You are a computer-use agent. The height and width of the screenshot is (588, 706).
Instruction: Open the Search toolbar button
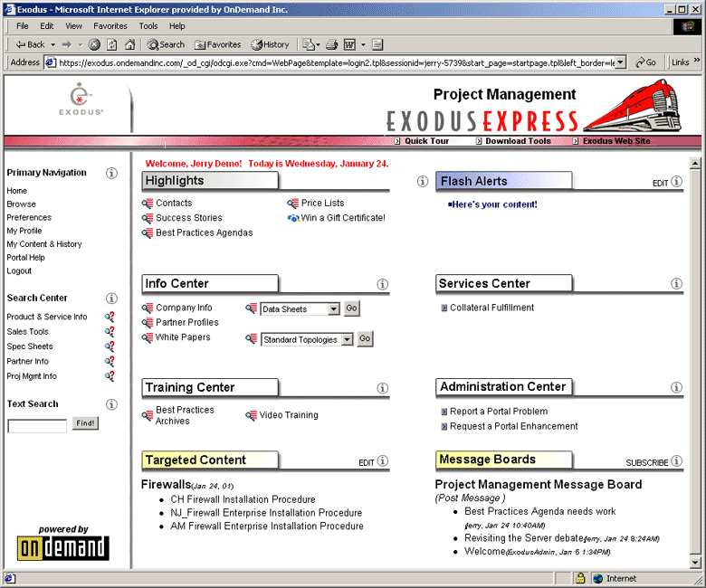(166, 44)
